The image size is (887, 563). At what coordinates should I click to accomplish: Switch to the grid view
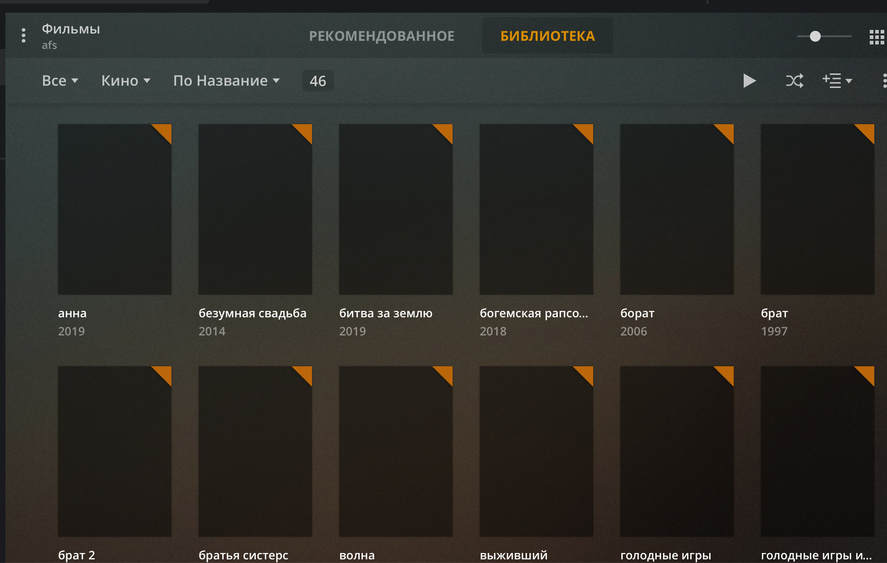click(877, 37)
